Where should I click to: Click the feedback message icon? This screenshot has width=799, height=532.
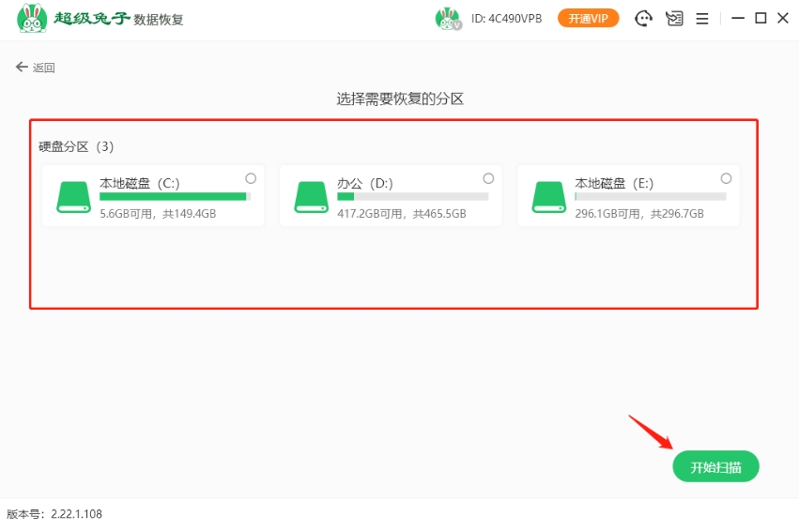click(x=673, y=19)
